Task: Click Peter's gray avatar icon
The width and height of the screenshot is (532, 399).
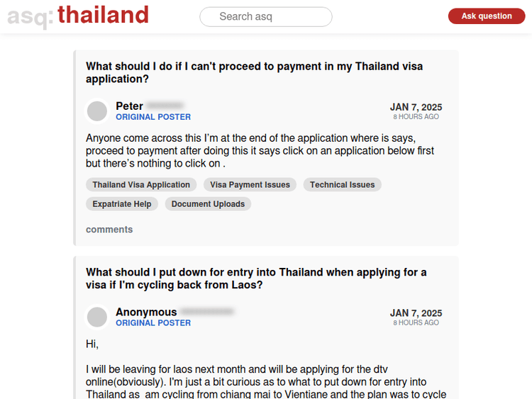Action: tap(97, 111)
